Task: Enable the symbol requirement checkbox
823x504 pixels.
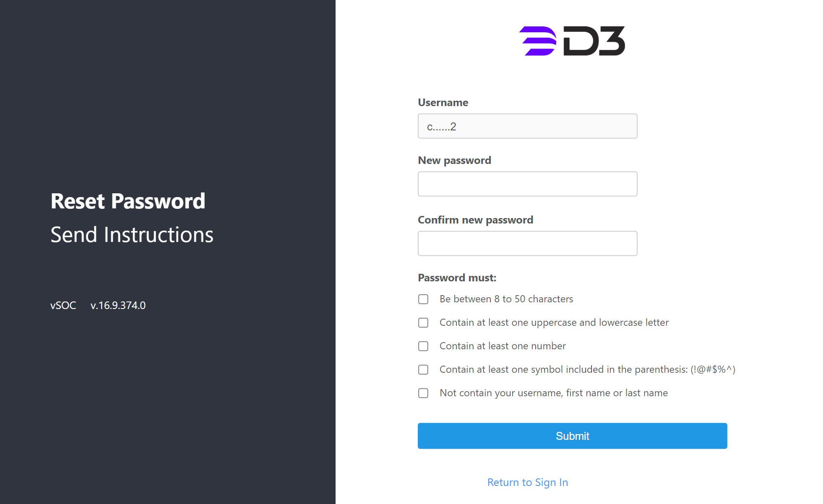Action: (423, 369)
